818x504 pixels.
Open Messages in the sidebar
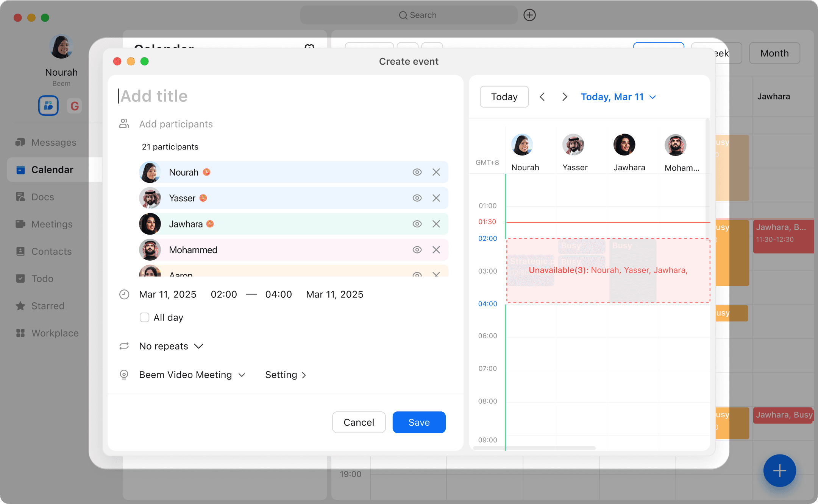(54, 143)
